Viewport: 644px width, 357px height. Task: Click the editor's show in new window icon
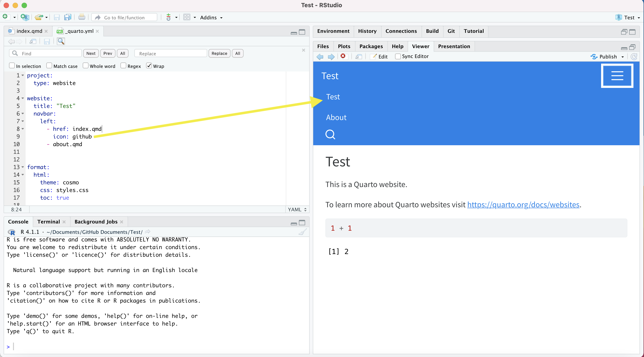[33, 41]
